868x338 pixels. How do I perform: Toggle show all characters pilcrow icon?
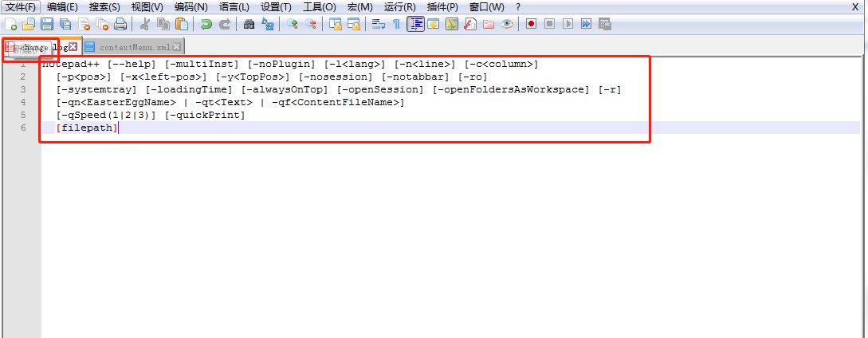[x=396, y=24]
